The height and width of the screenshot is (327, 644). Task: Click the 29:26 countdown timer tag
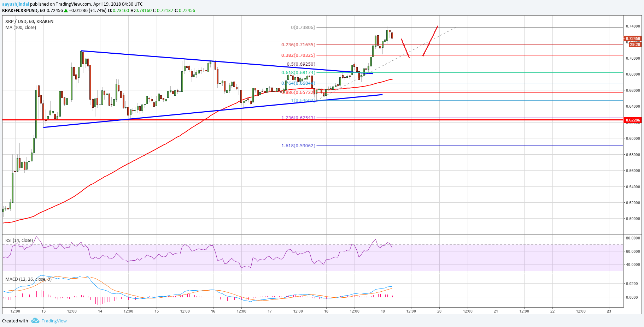tap(635, 44)
